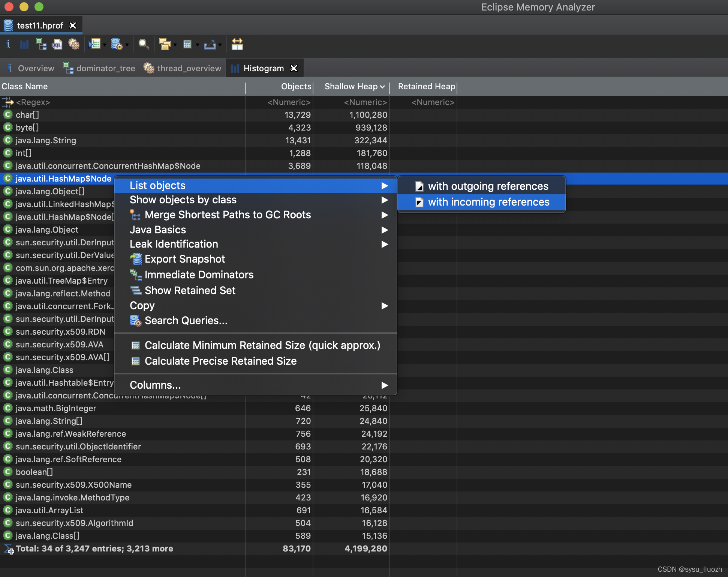Open thread overview gears toolbar icon
Screen dimensions: 728x577
tap(74, 45)
